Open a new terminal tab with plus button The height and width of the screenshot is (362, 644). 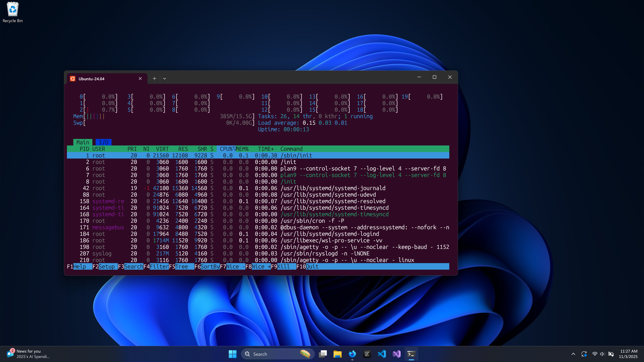[154, 78]
